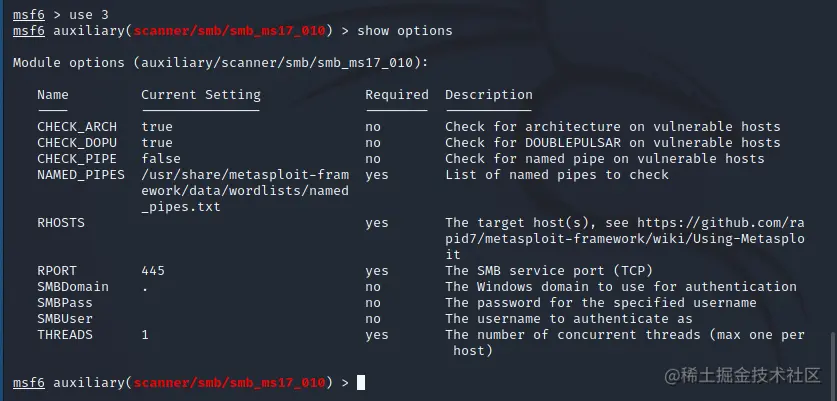This screenshot has height=401, width=837.
Task: Click the NAMED_PIPES option name
Action: (81, 175)
